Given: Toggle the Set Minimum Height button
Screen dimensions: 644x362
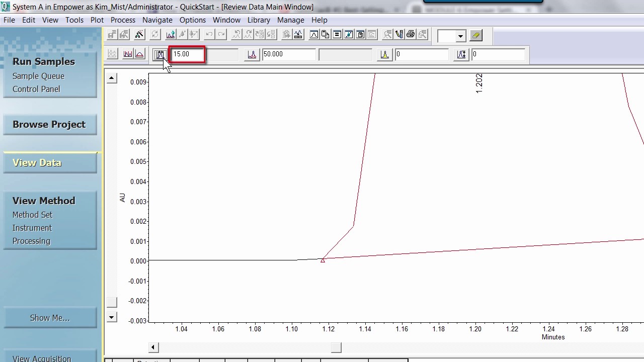Looking at the screenshot, I should point(461,54).
